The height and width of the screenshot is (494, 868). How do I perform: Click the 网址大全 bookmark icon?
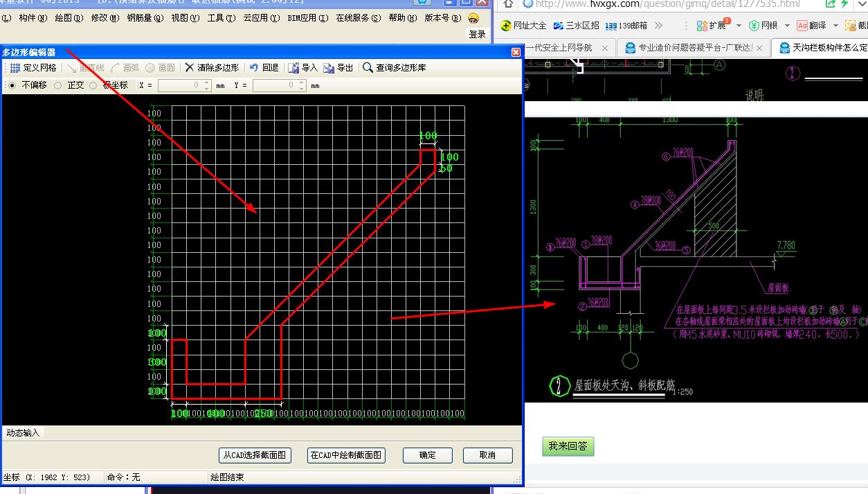pyautogui.click(x=506, y=26)
